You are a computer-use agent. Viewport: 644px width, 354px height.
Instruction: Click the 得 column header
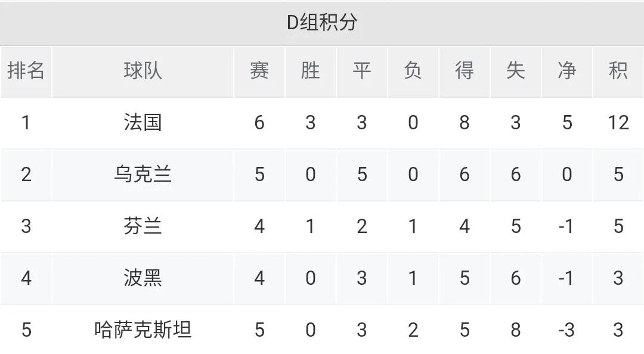coord(464,70)
